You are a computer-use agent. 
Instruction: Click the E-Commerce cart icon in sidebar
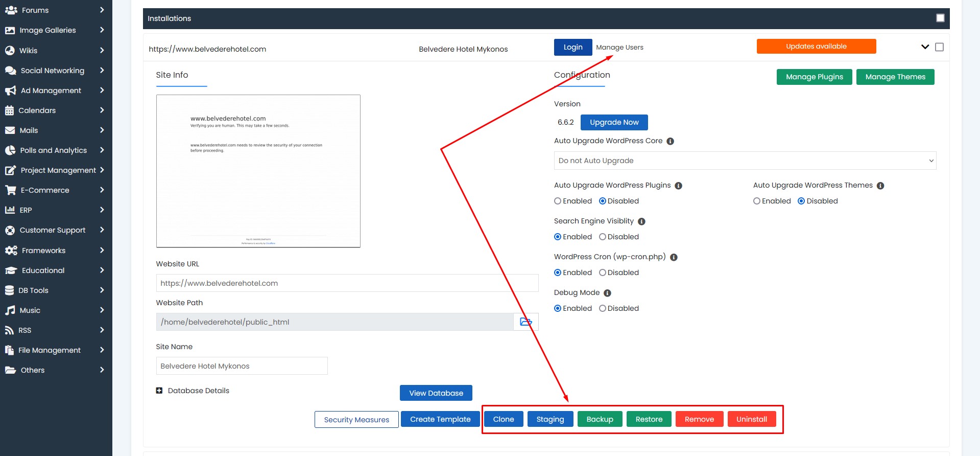click(10, 190)
